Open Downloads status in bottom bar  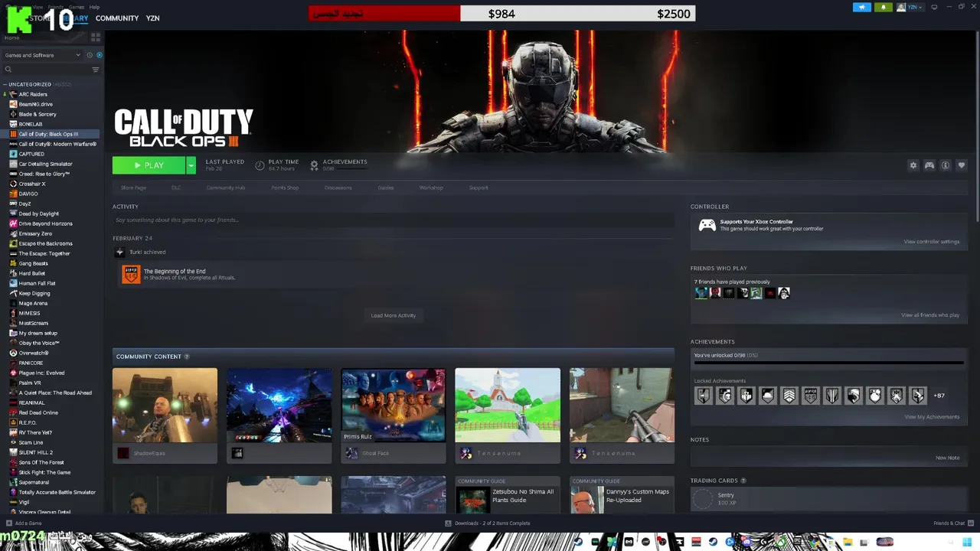(x=488, y=523)
